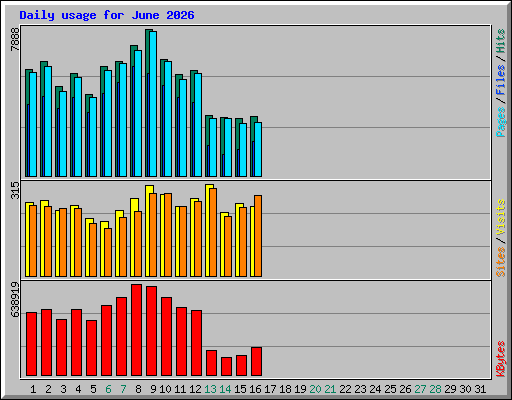Click day 18 on the date axis
The height and width of the screenshot is (400, 512).
285,389
